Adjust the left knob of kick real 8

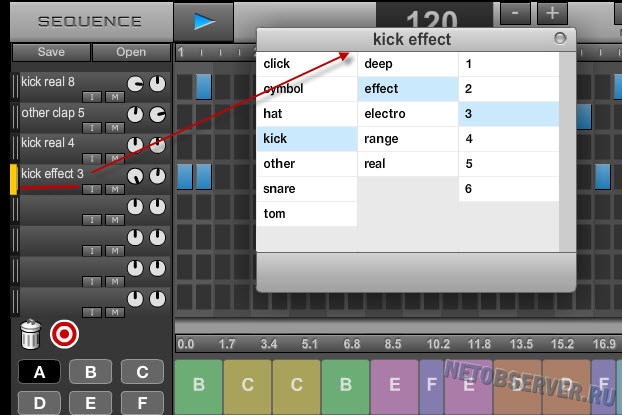(x=135, y=84)
